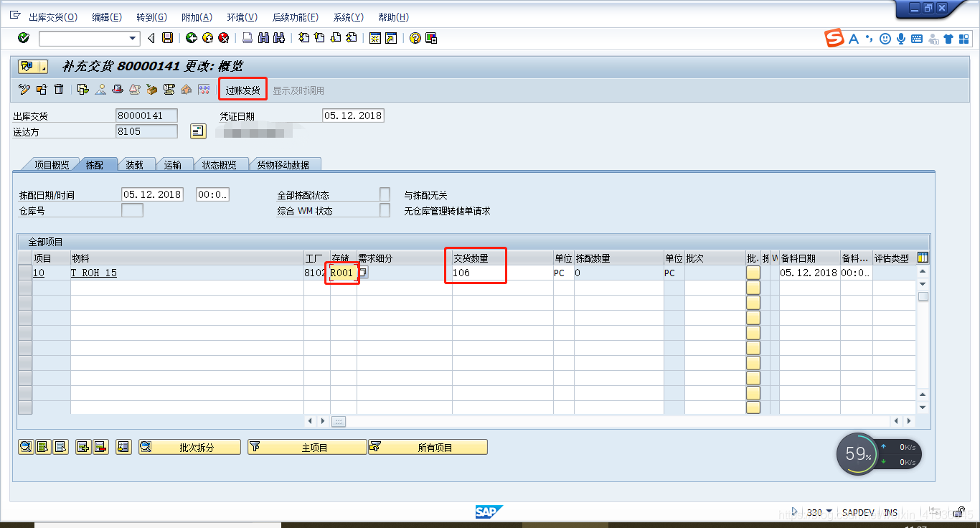Go to first page icon

303,38
